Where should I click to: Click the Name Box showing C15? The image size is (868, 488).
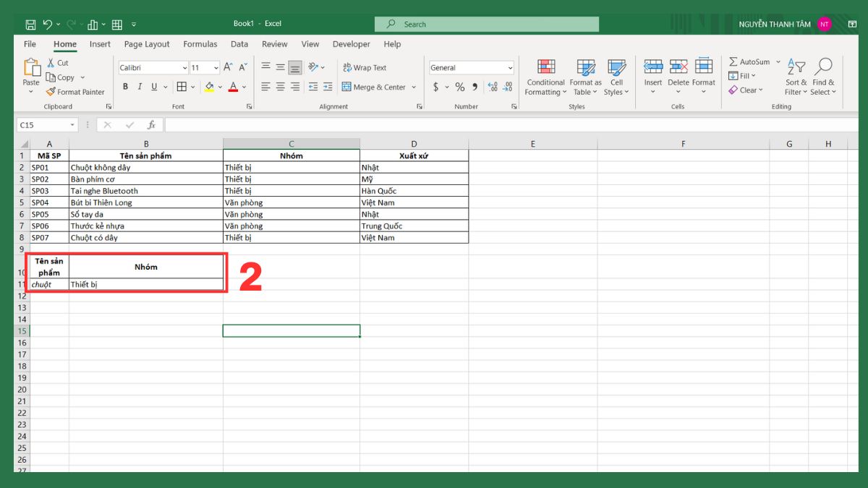[43, 124]
